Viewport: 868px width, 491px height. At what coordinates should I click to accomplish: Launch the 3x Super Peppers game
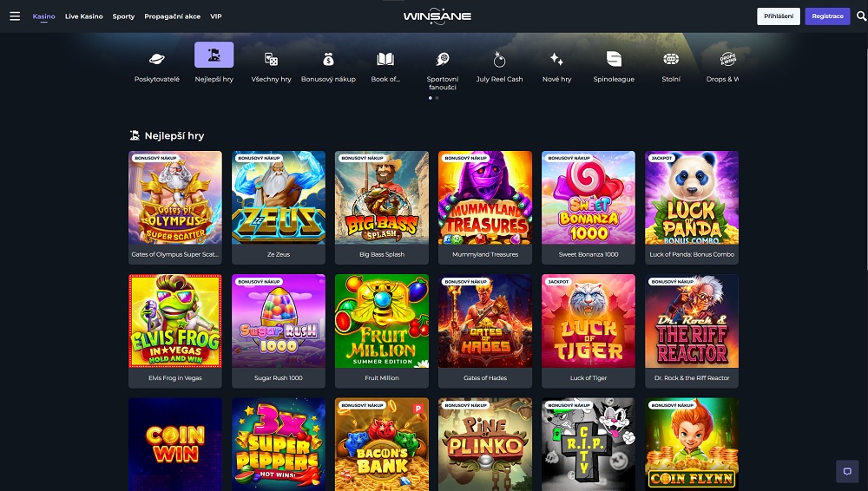(279, 444)
